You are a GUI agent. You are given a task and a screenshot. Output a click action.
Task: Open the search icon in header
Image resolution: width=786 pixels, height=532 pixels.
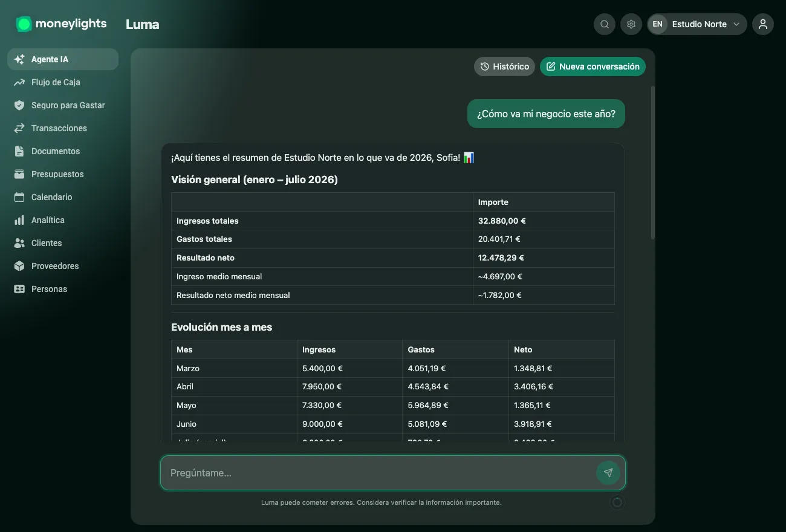[605, 24]
